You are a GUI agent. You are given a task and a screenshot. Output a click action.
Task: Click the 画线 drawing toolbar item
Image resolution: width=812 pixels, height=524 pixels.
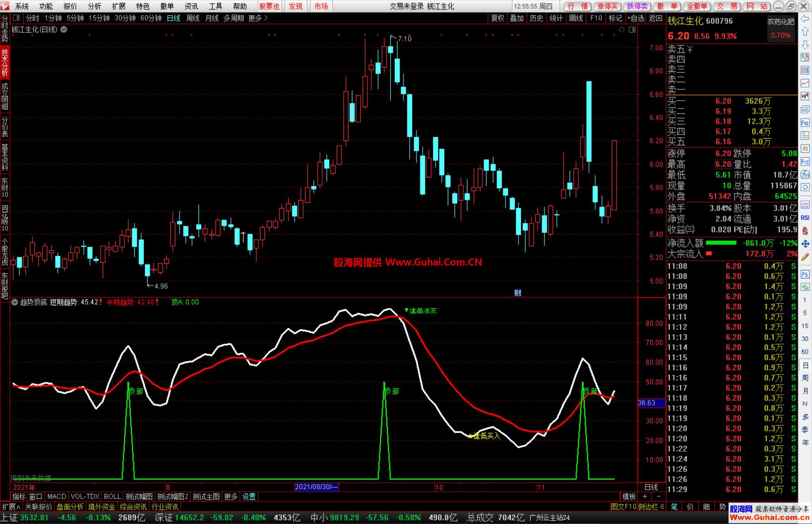pos(576,18)
